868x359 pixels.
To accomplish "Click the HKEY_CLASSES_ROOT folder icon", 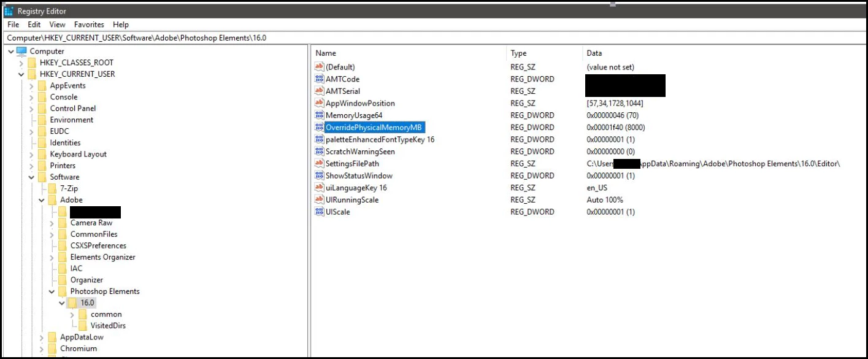I will 32,63.
